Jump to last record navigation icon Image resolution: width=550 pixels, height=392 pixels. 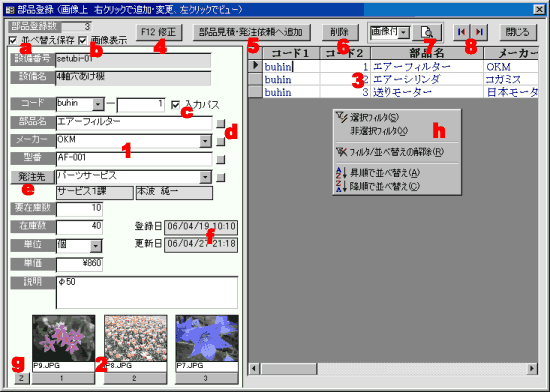(x=479, y=32)
